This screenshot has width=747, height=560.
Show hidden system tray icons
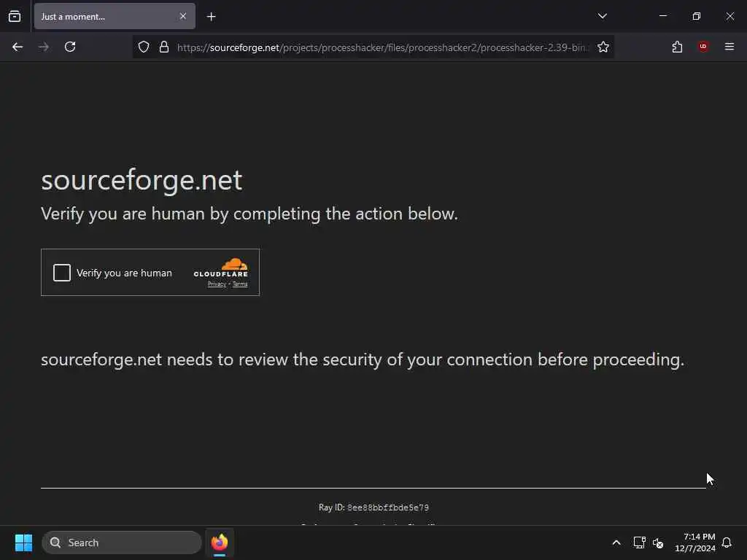click(616, 542)
